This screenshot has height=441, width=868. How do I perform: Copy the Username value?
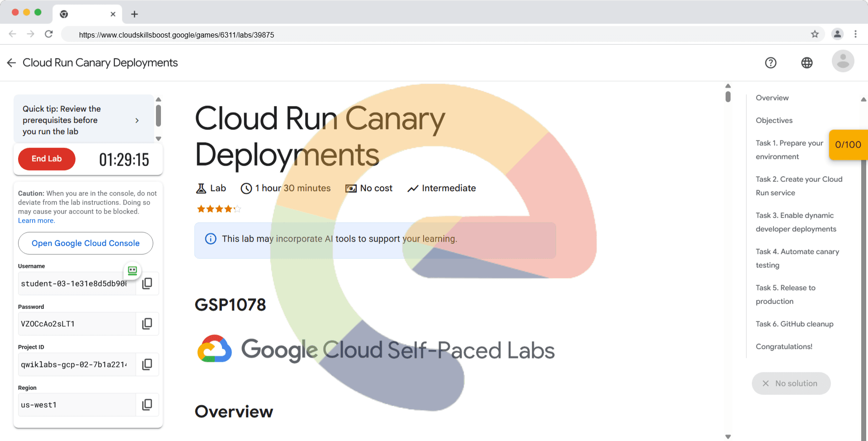pyautogui.click(x=147, y=284)
